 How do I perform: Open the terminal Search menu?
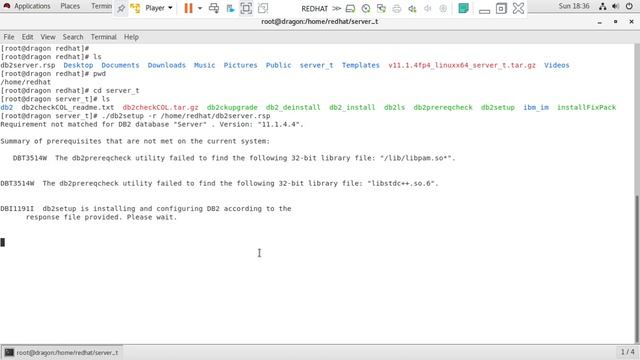click(x=73, y=37)
